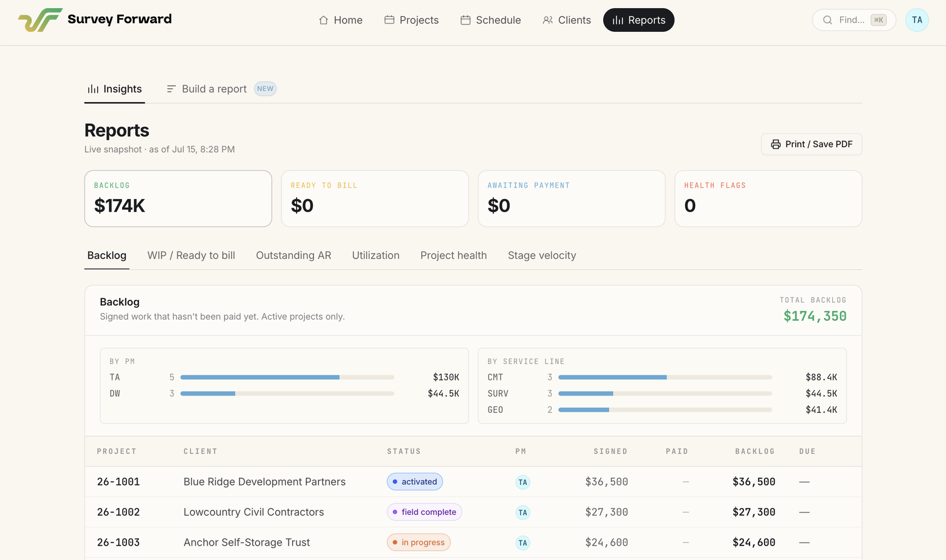
Task: Open Projects via its folder icon
Action: pos(389,20)
